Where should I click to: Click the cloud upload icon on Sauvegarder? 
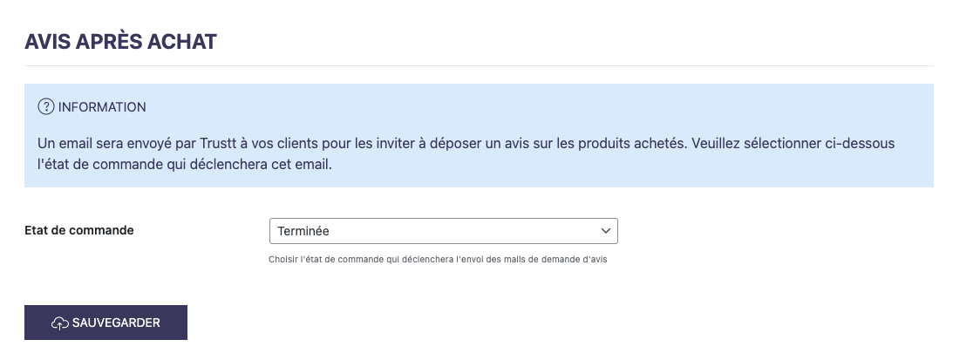pos(59,323)
